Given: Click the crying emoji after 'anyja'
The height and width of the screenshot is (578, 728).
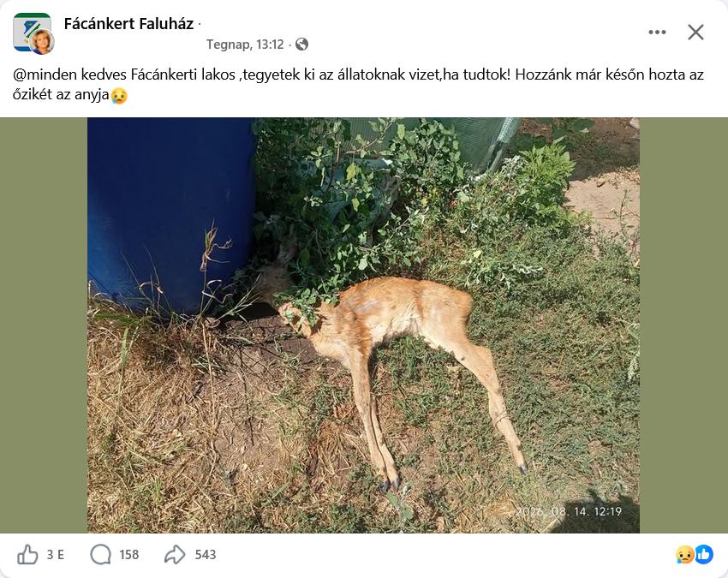Looking at the screenshot, I should 119,95.
